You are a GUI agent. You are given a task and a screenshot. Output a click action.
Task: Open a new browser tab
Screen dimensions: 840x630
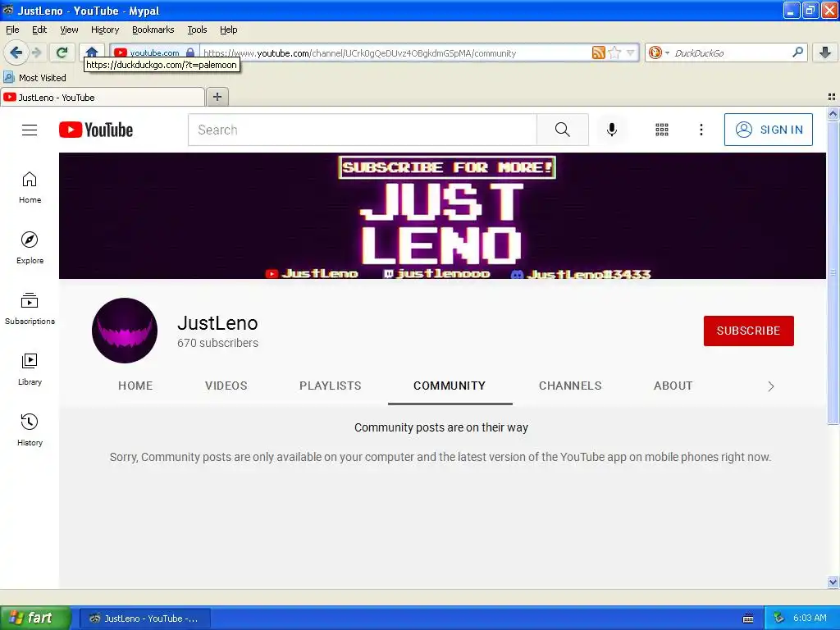(x=217, y=97)
